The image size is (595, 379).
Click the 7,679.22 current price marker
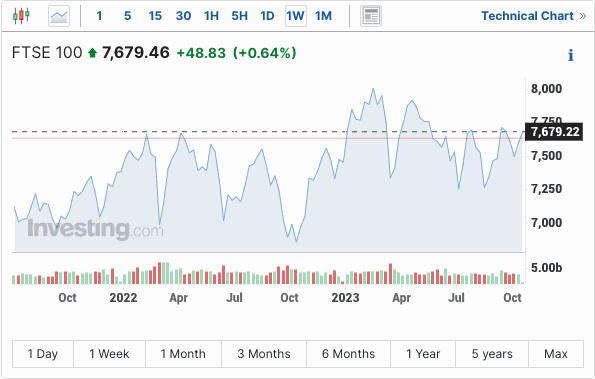[x=554, y=132]
